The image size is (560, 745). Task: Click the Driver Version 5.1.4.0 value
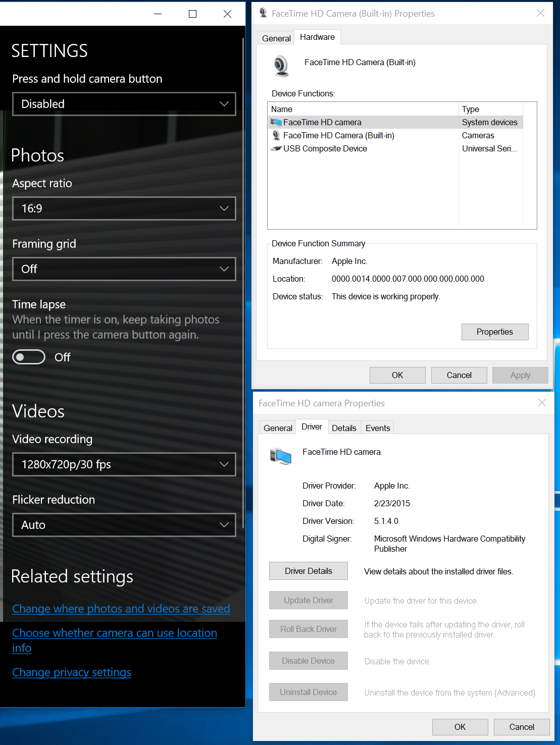(x=386, y=521)
